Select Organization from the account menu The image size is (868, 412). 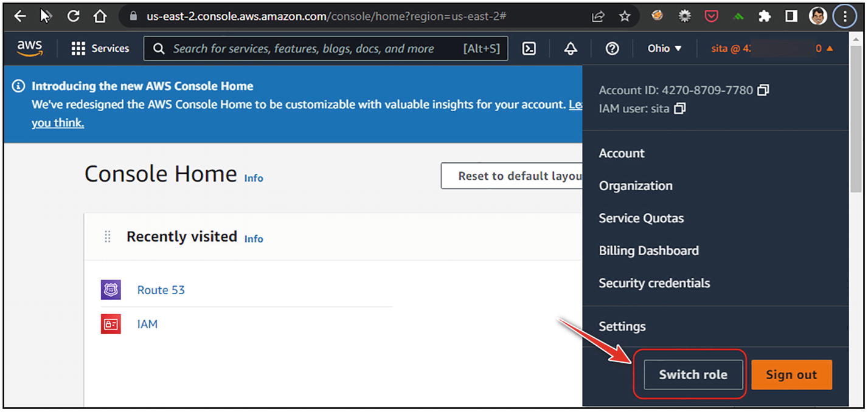tap(636, 186)
